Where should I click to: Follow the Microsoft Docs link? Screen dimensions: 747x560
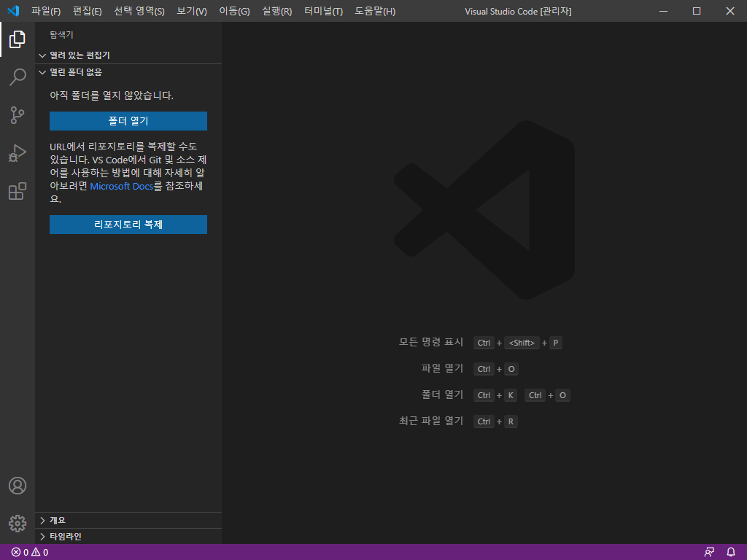point(122,186)
